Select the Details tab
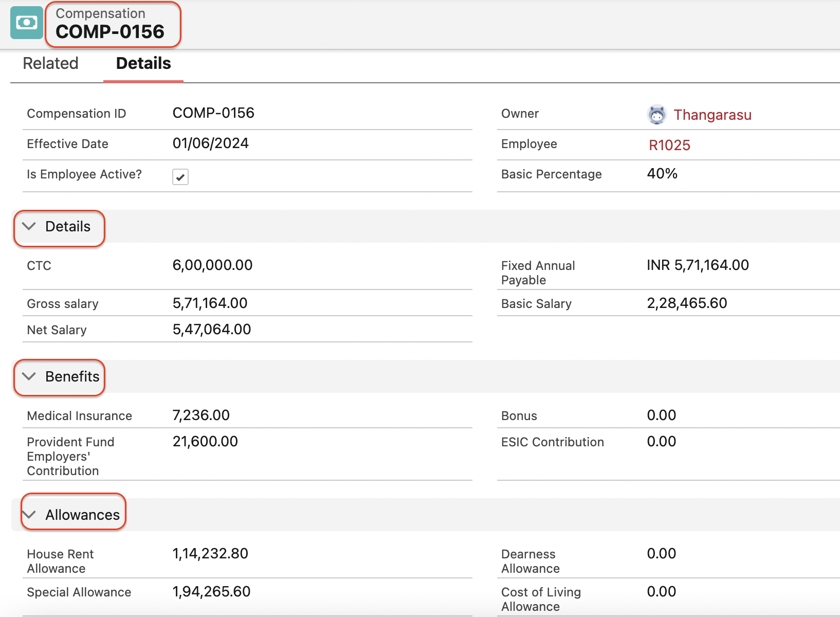Image resolution: width=840 pixels, height=617 pixels. pyautogui.click(x=143, y=64)
